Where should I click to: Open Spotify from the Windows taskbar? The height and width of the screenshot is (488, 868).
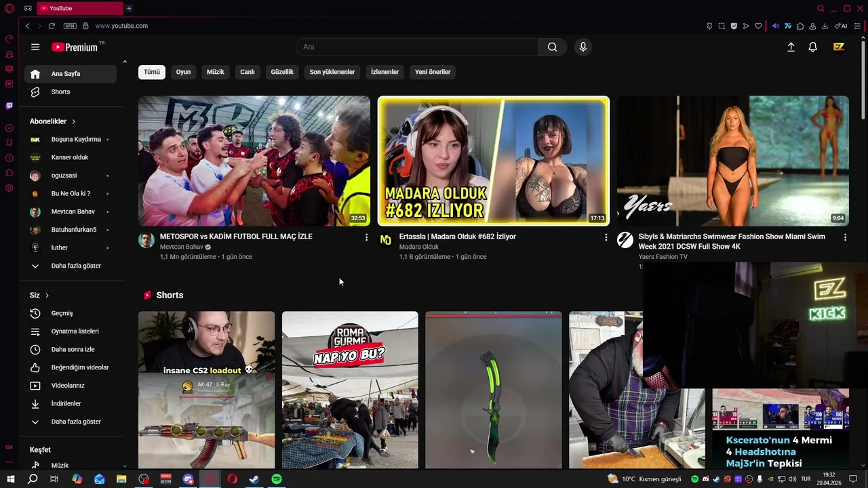point(277,479)
